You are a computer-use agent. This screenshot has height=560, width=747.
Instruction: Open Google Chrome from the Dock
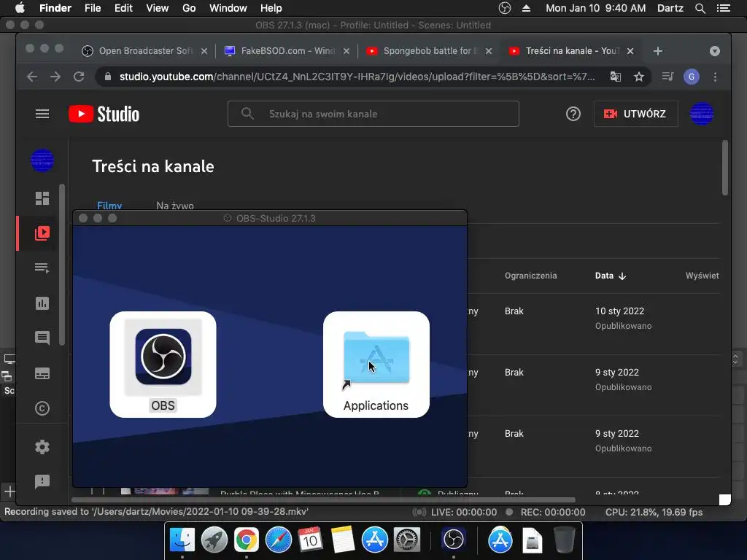tap(247, 540)
